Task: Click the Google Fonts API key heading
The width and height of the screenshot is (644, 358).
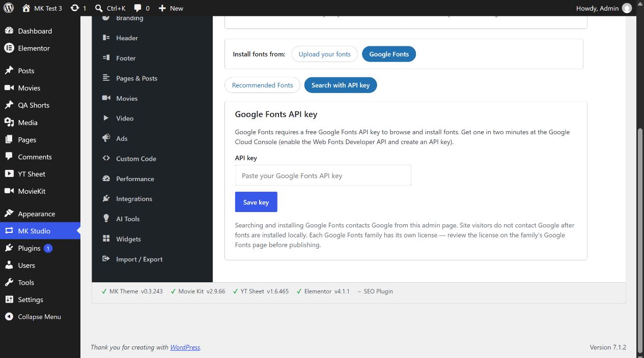Action: coord(276,114)
